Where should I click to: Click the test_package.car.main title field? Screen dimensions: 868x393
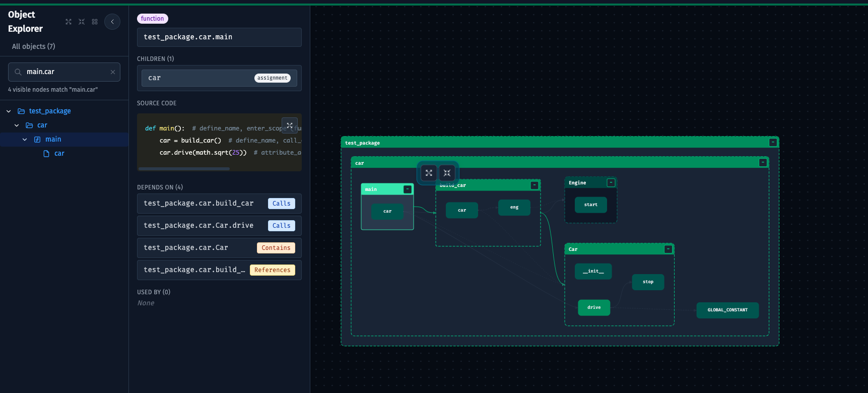click(x=219, y=37)
